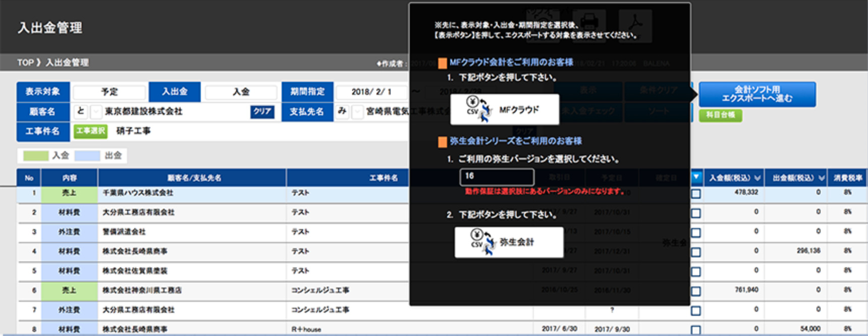Select the 弥生 version dropdown showing 16

tap(497, 177)
